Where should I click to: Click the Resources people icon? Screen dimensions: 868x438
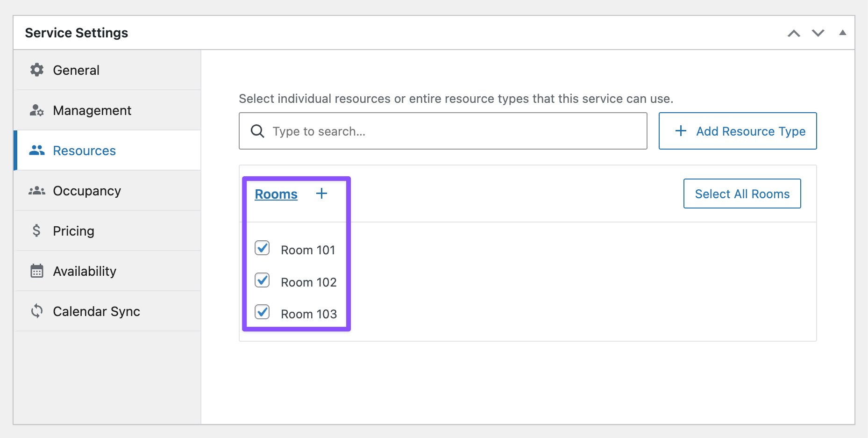37,151
